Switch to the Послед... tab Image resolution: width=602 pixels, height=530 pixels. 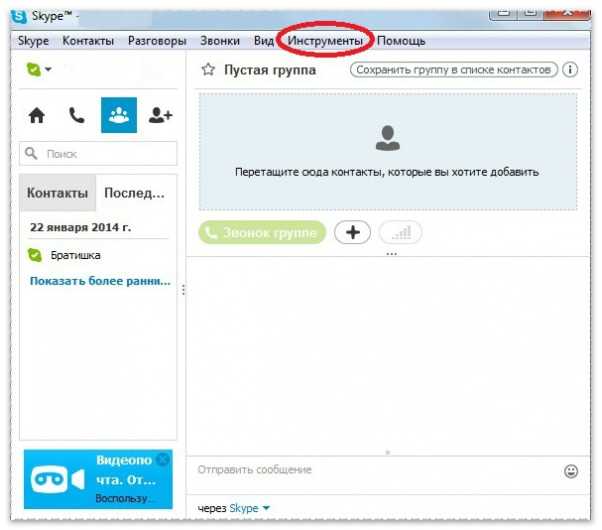pyautogui.click(x=134, y=193)
